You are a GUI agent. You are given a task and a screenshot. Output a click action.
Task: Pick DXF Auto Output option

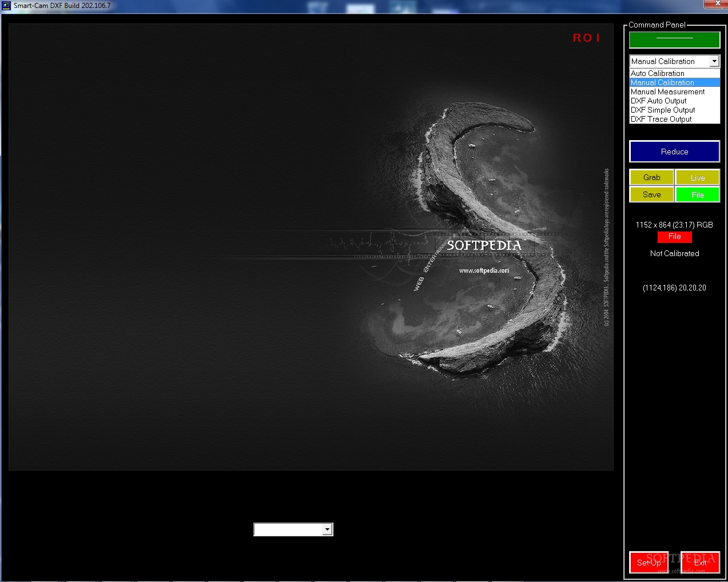(674, 101)
